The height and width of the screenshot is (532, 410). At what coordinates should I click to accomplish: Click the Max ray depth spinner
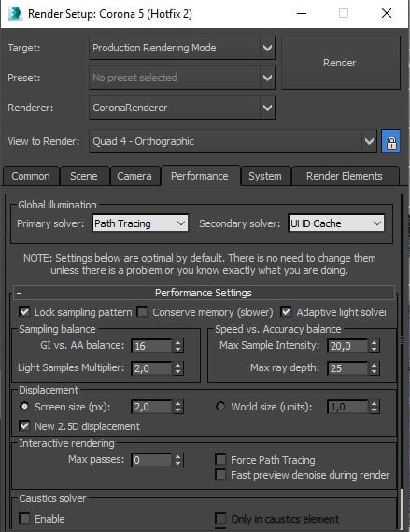(x=375, y=368)
